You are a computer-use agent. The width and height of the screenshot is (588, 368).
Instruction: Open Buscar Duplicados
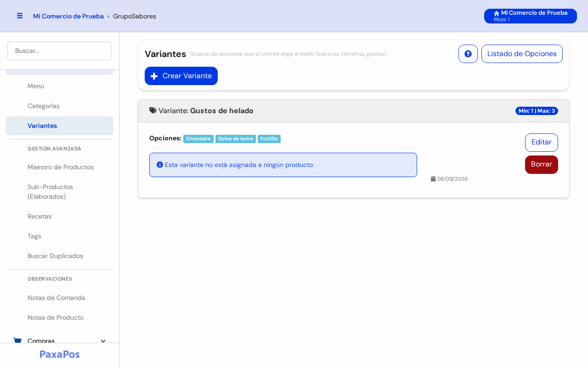[59, 256]
